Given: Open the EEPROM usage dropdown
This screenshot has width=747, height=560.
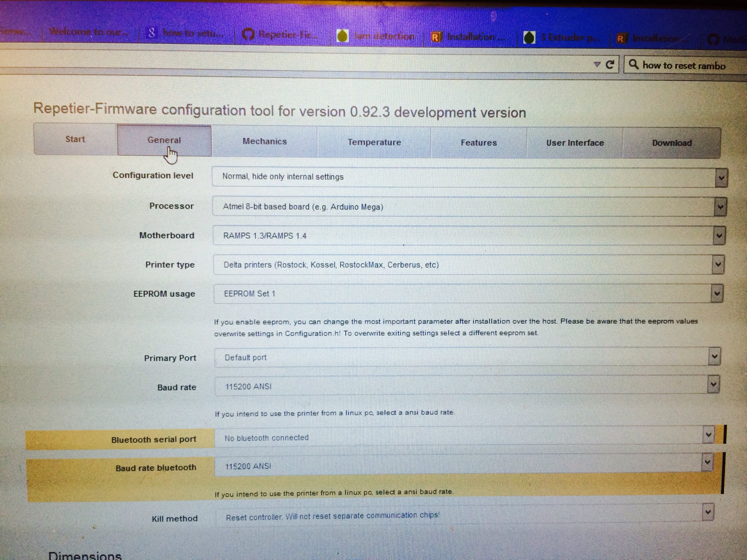Looking at the screenshot, I should point(717,293).
